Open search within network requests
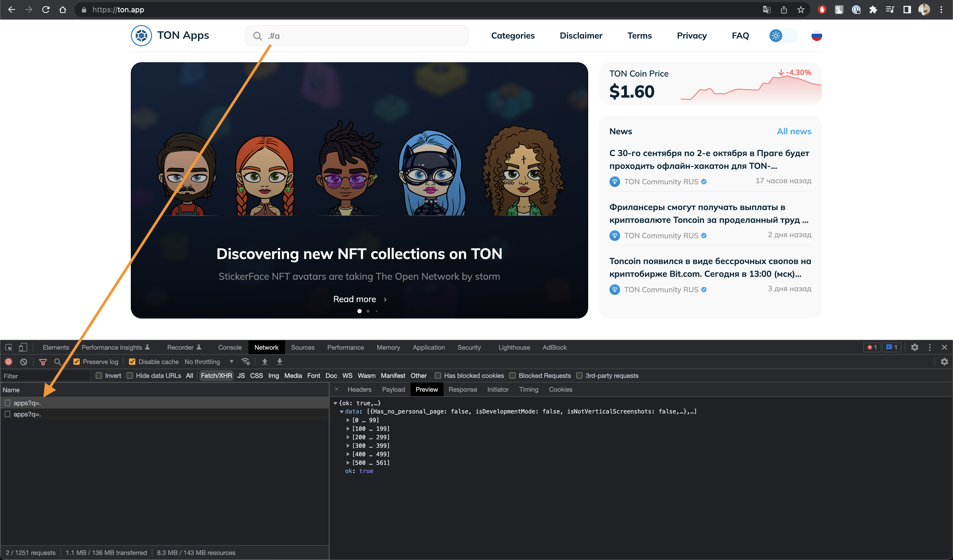The height and width of the screenshot is (560, 953). [x=57, y=361]
